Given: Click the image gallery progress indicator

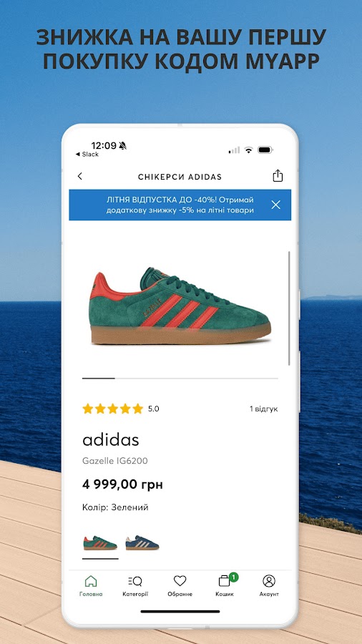Looking at the screenshot, I should 180,379.
